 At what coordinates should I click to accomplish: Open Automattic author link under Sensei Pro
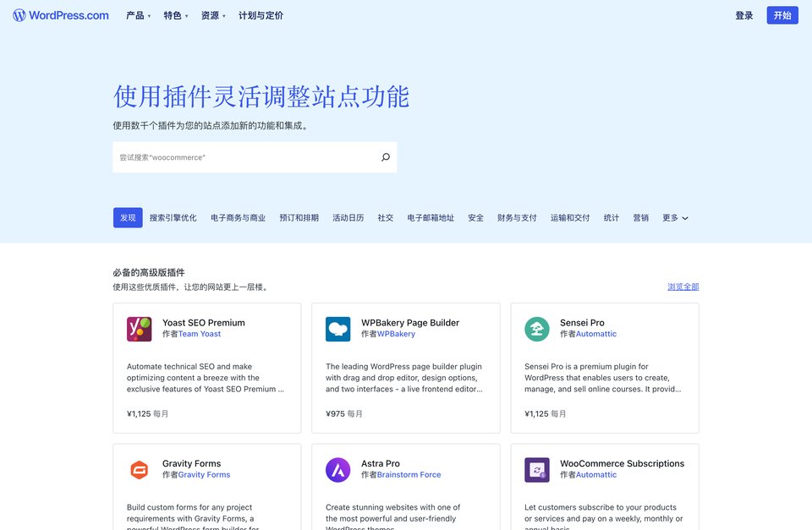596,334
